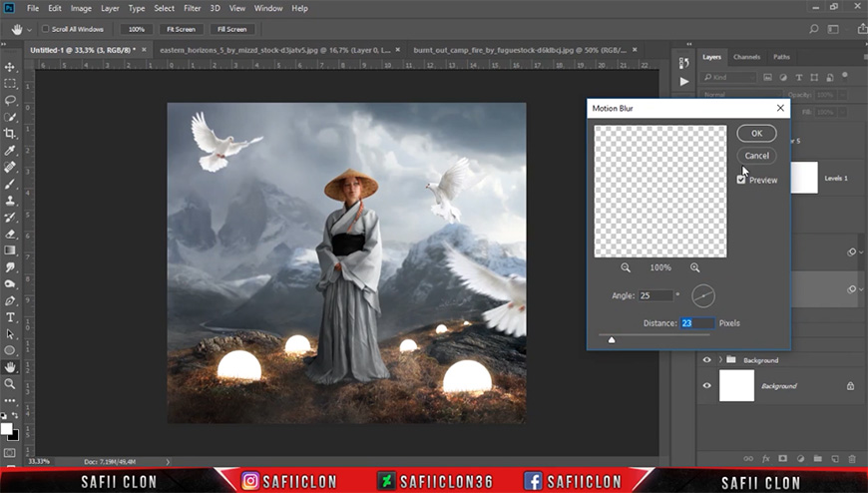Switch to the Paths tab
Screen dimensions: 868x493
click(x=781, y=57)
